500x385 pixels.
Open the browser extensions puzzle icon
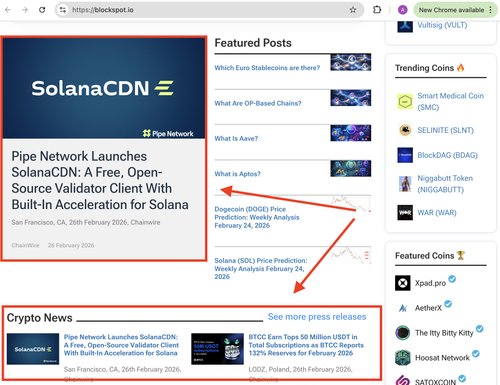377,10
